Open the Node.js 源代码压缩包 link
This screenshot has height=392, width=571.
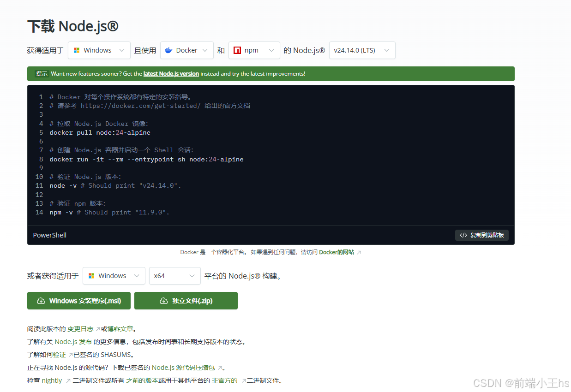(183, 368)
